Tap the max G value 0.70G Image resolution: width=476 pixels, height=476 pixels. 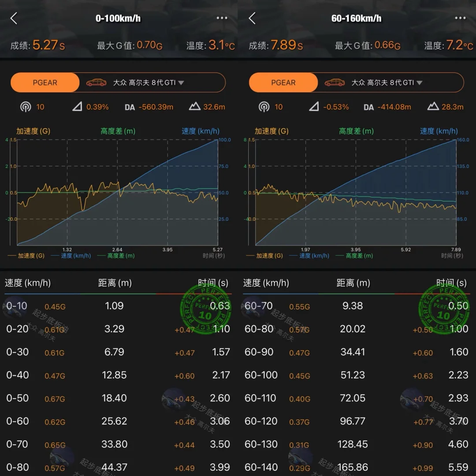tap(150, 45)
